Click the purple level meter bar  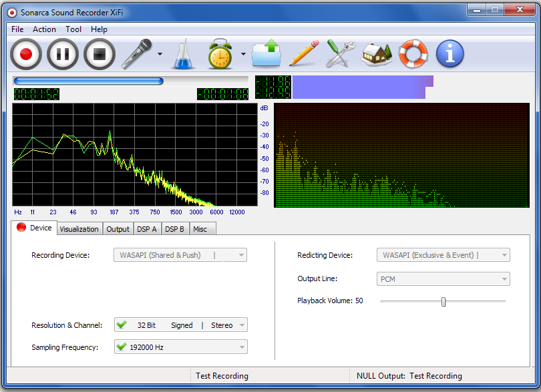click(x=363, y=87)
